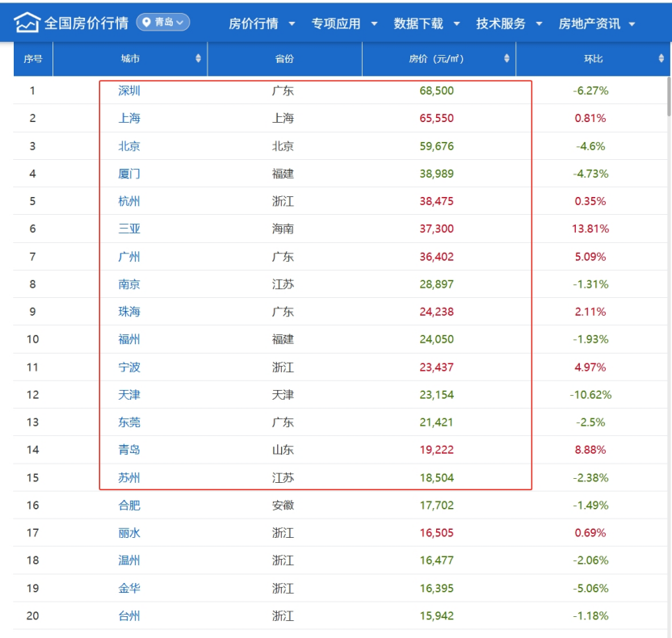Open the 东莞 city link
Viewport: 672px width, 638px height.
(x=129, y=422)
